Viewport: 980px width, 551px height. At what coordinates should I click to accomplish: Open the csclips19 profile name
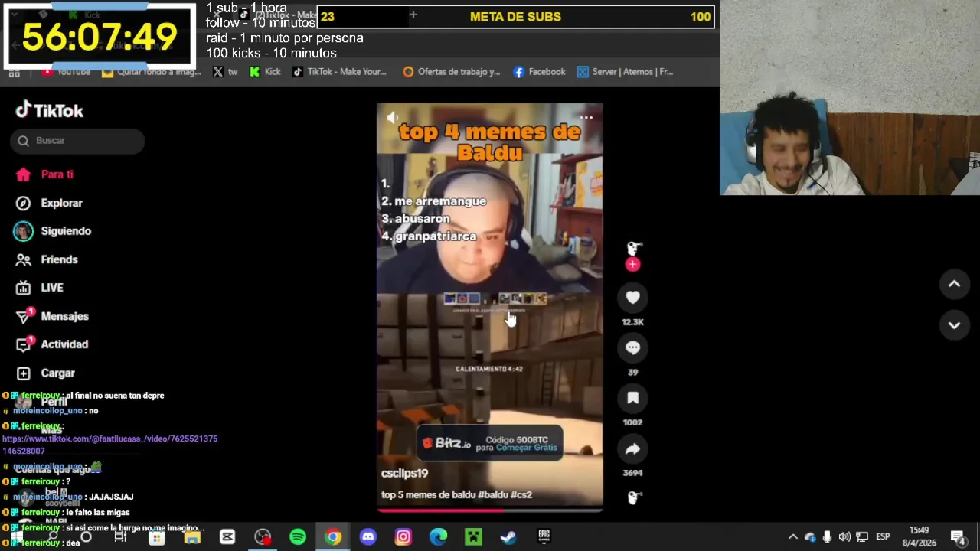[x=404, y=474]
